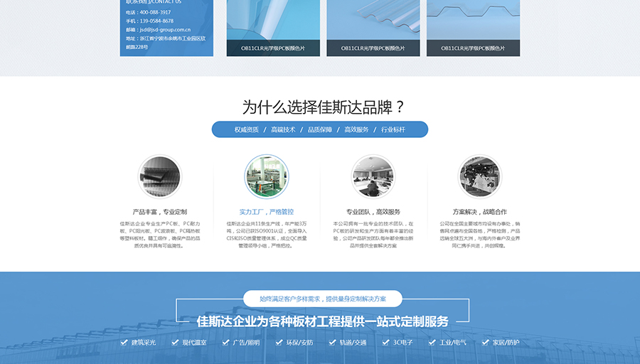Click the 实力工厂 circular factory image
Screen dimensions: 640x364
pyautogui.click(x=267, y=176)
